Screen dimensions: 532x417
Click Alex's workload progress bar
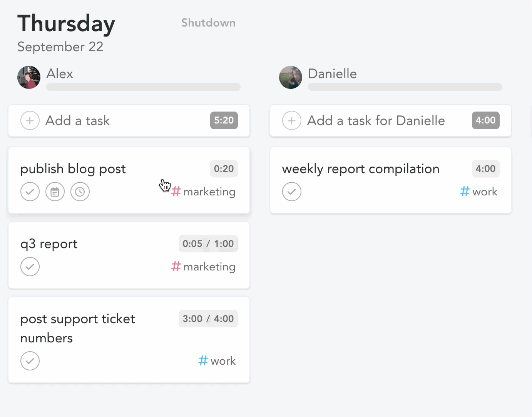click(x=143, y=87)
